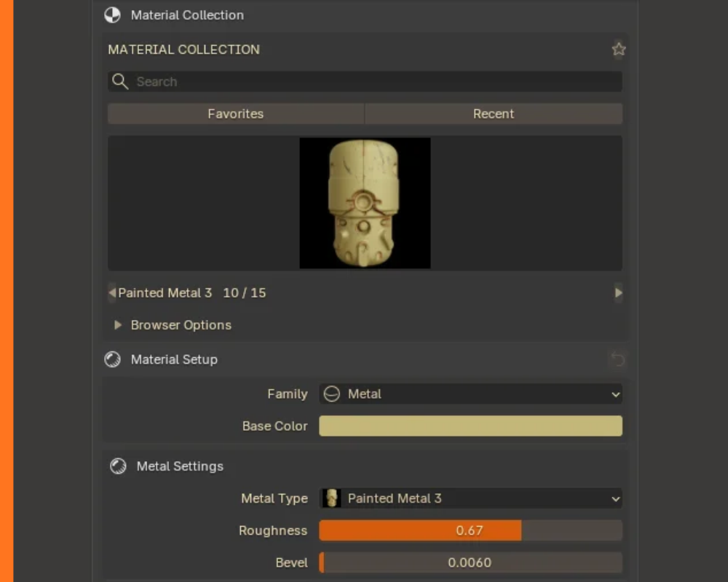Click the favorite star icon
Image resolution: width=728 pixels, height=582 pixels.
coord(618,49)
